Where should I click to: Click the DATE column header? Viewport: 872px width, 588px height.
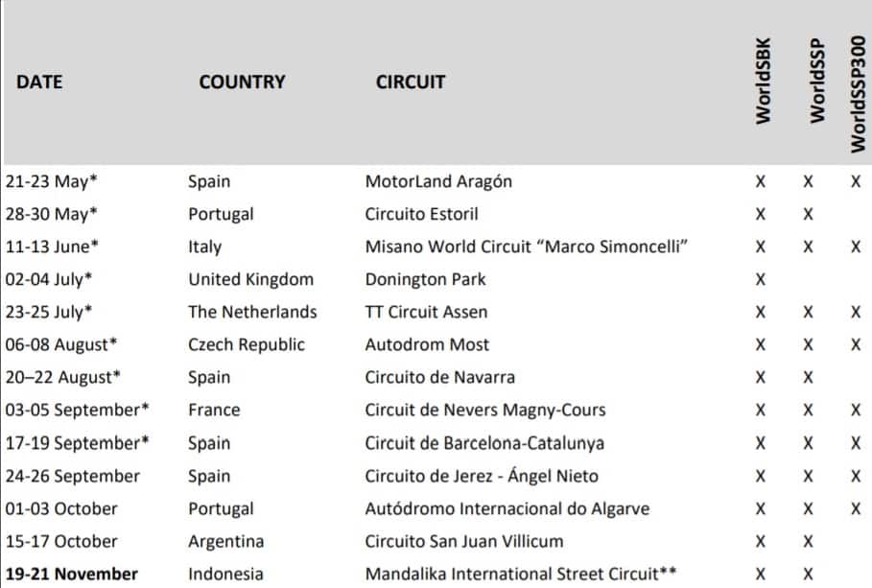pos(38,82)
